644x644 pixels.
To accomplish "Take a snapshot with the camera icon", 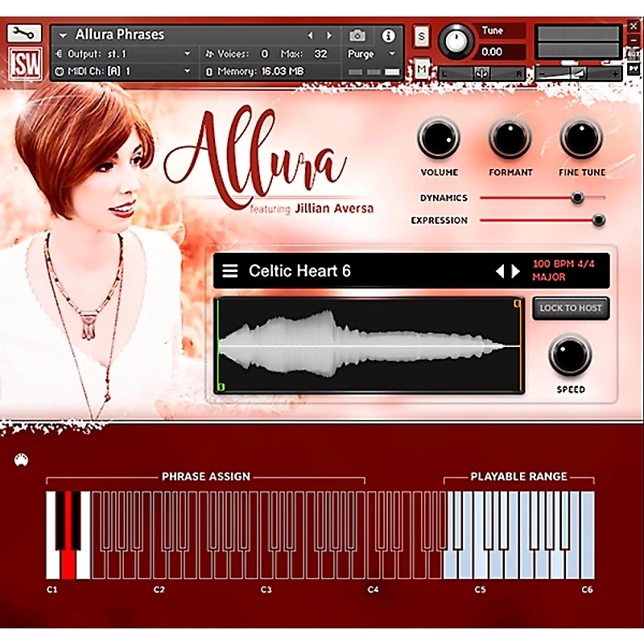I will tap(357, 36).
